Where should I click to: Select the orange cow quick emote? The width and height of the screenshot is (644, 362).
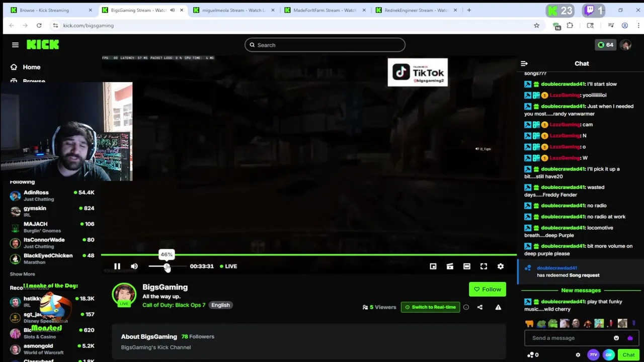click(x=529, y=324)
